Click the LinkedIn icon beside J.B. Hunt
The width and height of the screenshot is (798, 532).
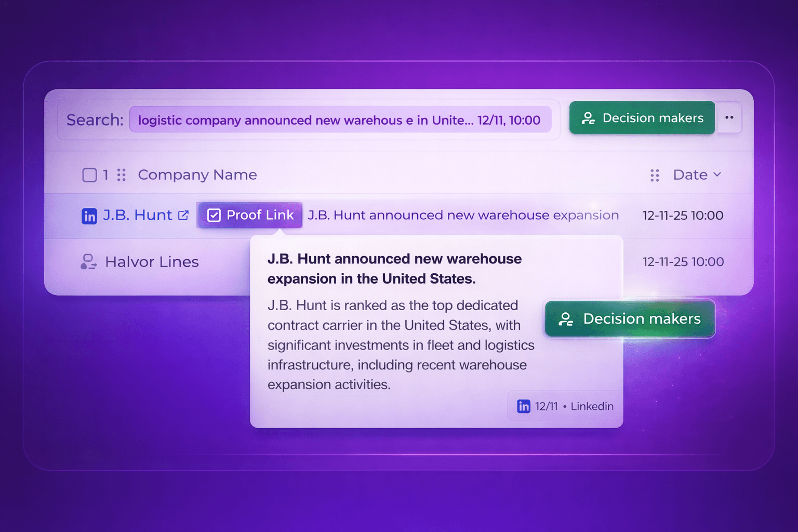89,216
